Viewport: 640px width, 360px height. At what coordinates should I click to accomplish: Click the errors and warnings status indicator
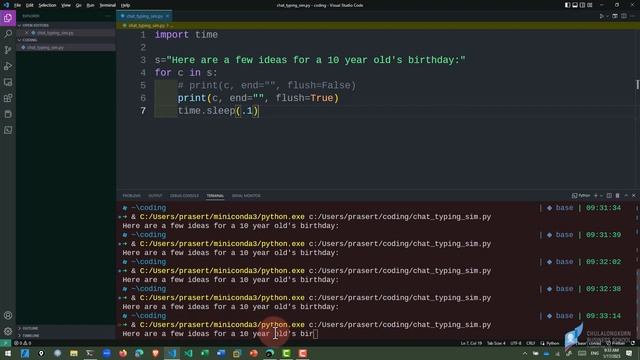(x=22, y=343)
